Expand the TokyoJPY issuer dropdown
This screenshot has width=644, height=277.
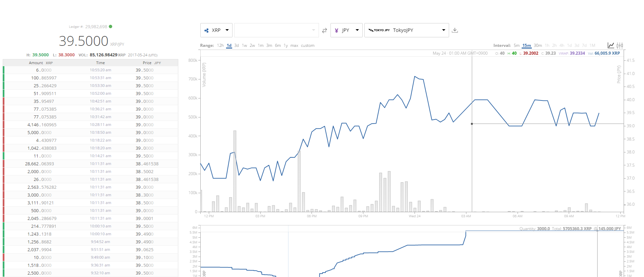[406, 30]
